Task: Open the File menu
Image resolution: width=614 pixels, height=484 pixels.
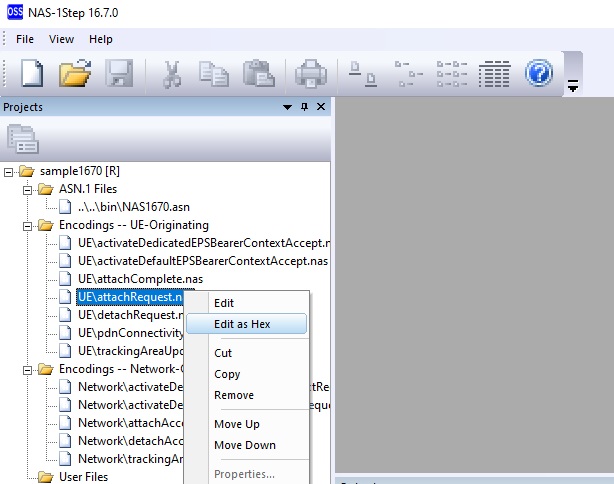Action: (x=25, y=39)
